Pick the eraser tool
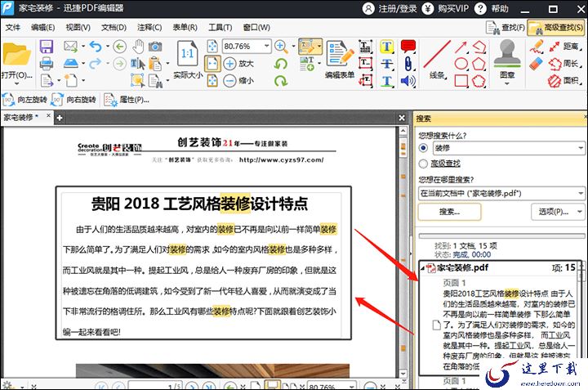The image size is (588, 390). tap(537, 64)
